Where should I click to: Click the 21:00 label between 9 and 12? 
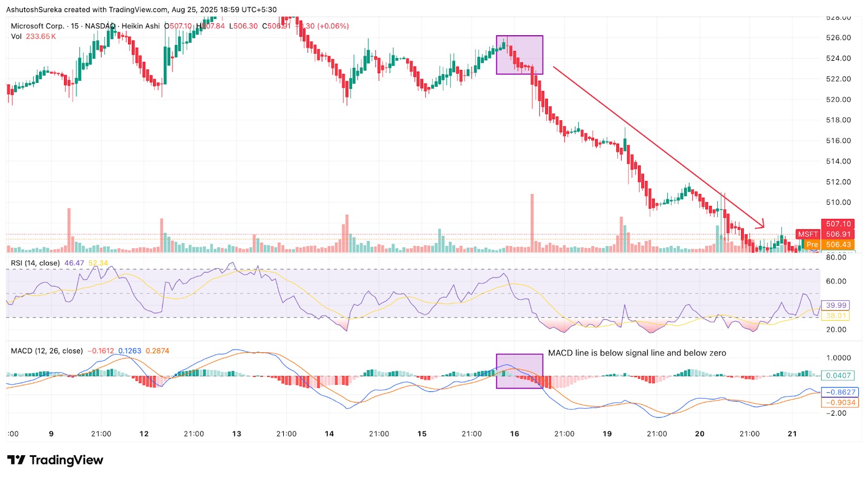[x=101, y=434]
